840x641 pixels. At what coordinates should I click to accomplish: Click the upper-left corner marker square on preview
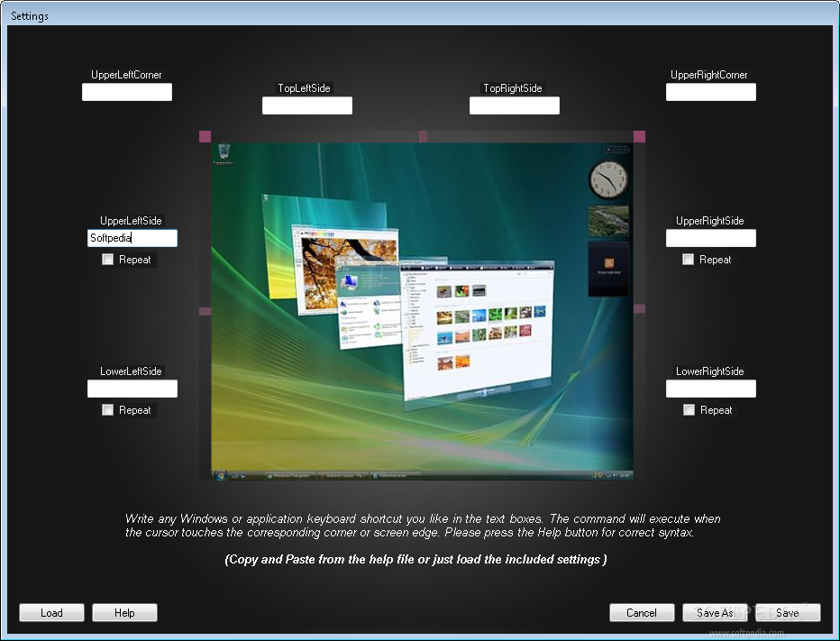205,137
